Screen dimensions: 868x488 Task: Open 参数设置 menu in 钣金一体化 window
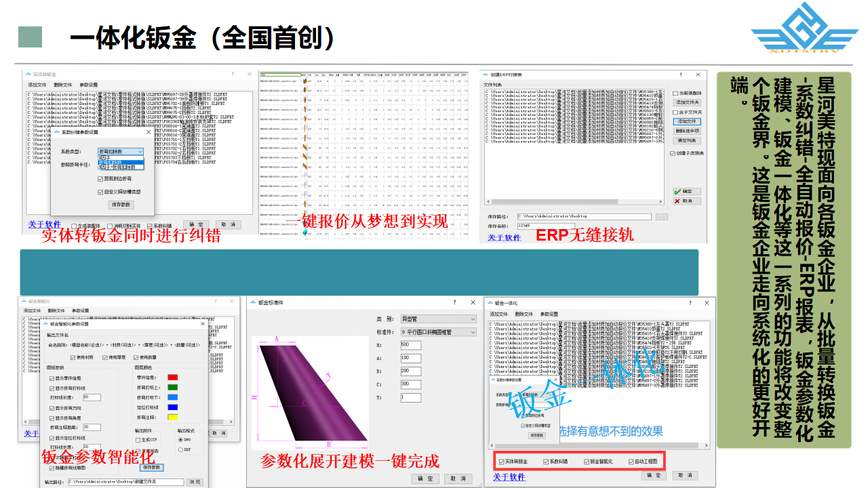click(549, 314)
